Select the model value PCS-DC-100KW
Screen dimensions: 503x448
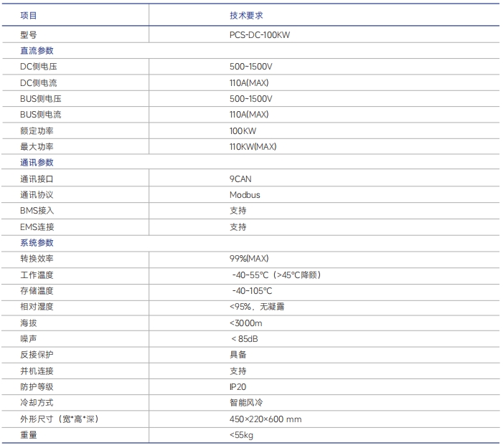[260, 34]
